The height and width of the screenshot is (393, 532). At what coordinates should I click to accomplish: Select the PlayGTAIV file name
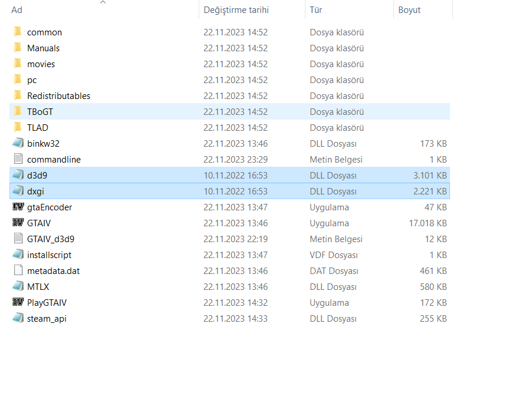[x=47, y=303]
